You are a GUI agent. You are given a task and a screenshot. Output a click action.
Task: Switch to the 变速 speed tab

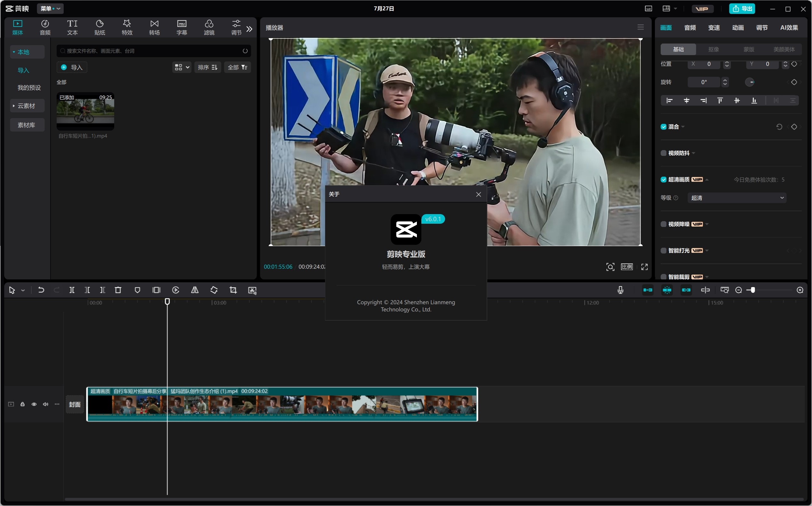714,28
